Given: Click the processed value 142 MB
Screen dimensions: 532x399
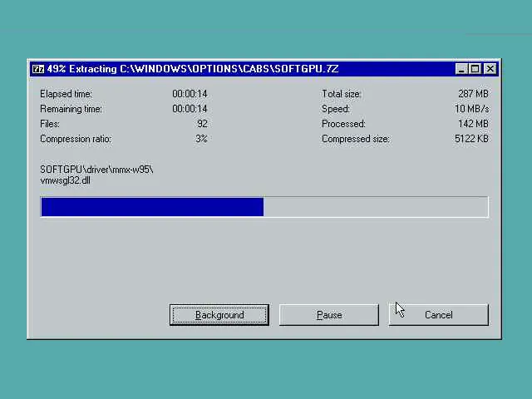Looking at the screenshot, I should 473,124.
